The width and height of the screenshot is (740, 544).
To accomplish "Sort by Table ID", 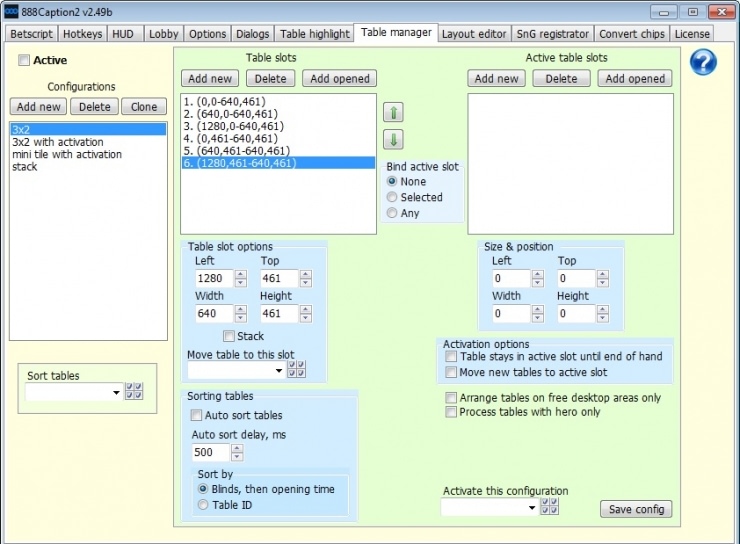I will (203, 505).
